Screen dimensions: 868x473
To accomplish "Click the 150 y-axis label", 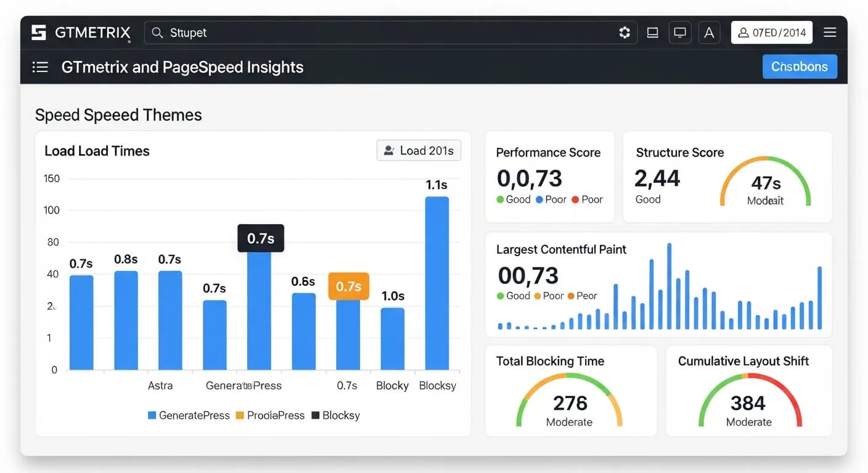I will [52, 179].
